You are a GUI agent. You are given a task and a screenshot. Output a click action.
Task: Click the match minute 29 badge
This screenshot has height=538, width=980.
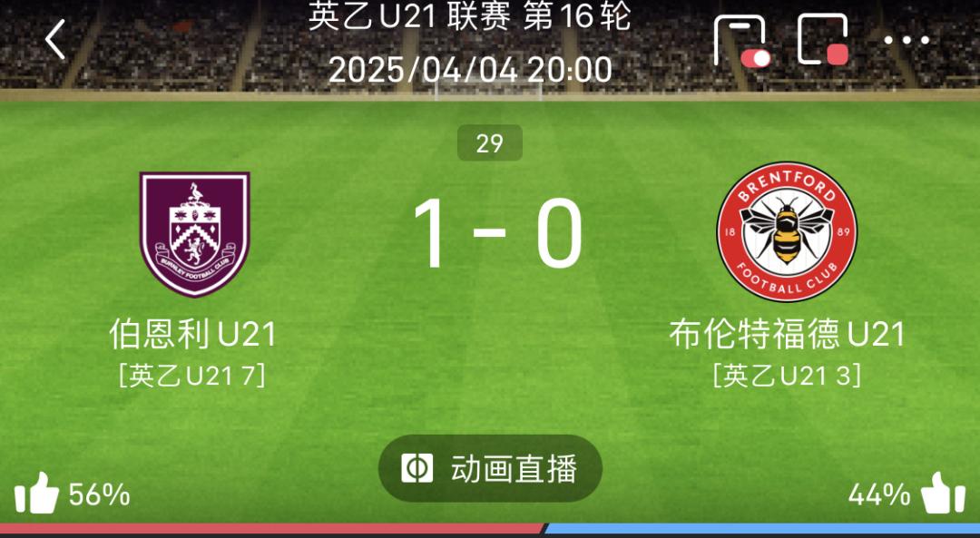pyautogui.click(x=490, y=143)
